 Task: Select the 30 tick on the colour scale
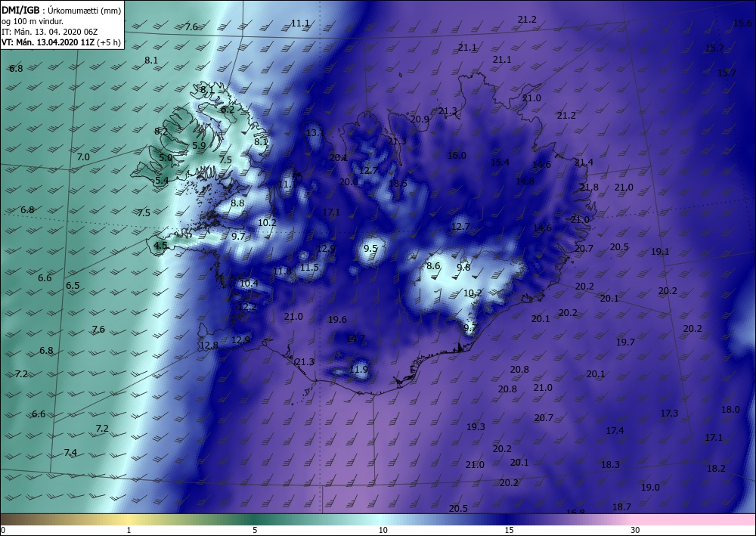pyautogui.click(x=636, y=531)
